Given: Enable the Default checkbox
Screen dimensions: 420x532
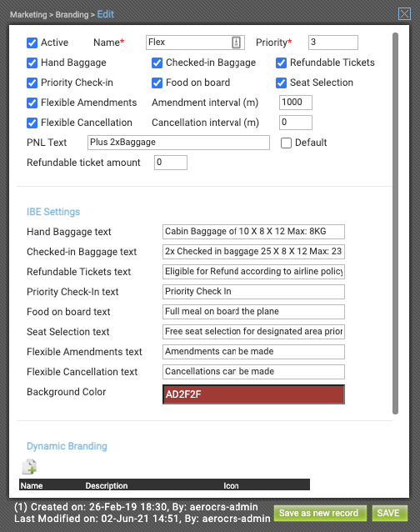Looking at the screenshot, I should [286, 143].
